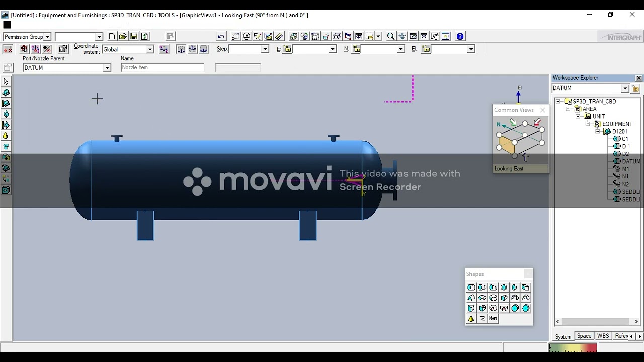The width and height of the screenshot is (644, 362).
Task: Select D 1 in the Workspace Explorer tree
Action: [x=626, y=146]
